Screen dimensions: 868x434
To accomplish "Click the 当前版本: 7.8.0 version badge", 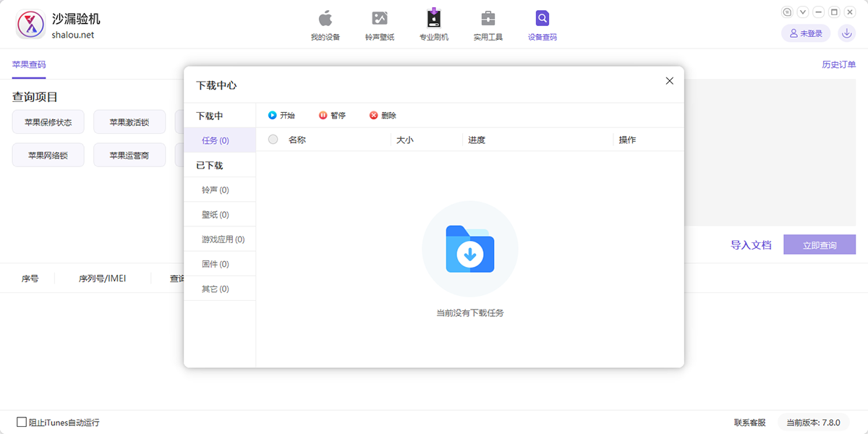I will point(813,422).
